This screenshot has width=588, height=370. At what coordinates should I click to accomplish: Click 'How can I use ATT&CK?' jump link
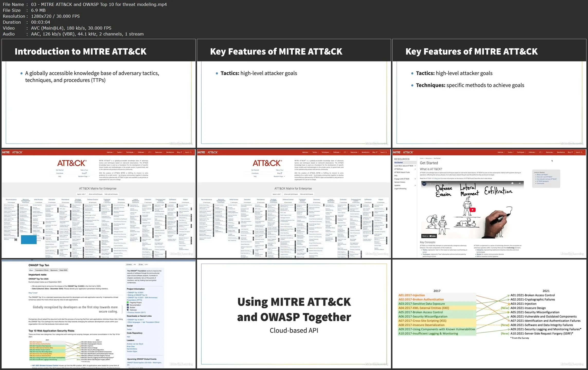[544, 177]
